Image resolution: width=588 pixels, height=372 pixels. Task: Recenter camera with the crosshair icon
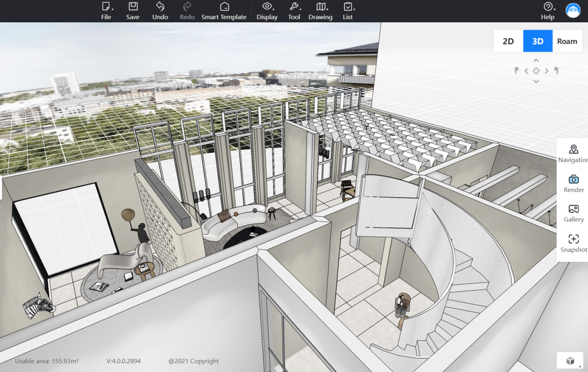(x=536, y=71)
